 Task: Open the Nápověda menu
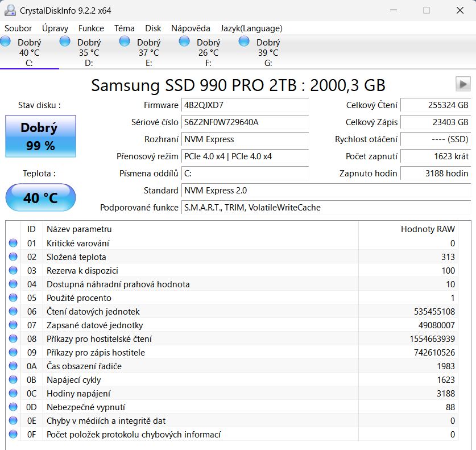[191, 28]
